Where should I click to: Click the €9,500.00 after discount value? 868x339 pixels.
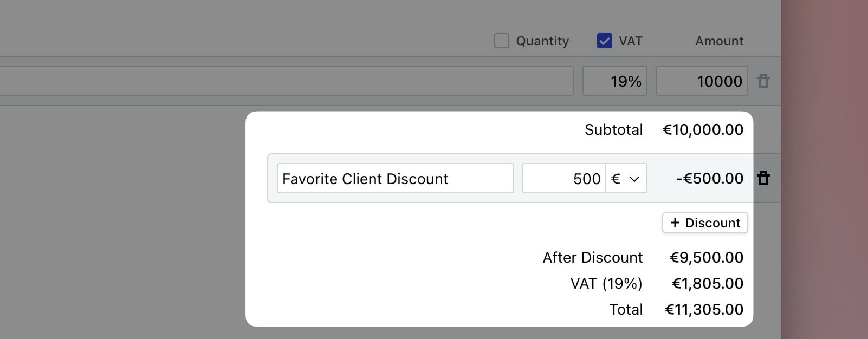[706, 258]
